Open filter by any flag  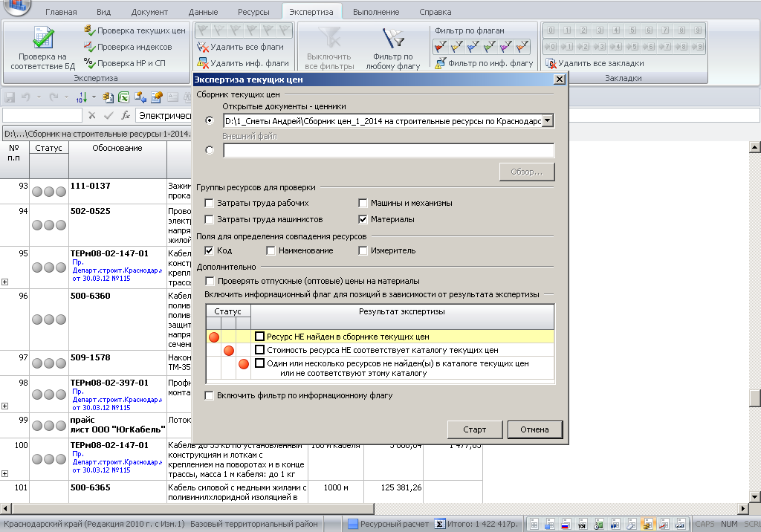(x=392, y=48)
